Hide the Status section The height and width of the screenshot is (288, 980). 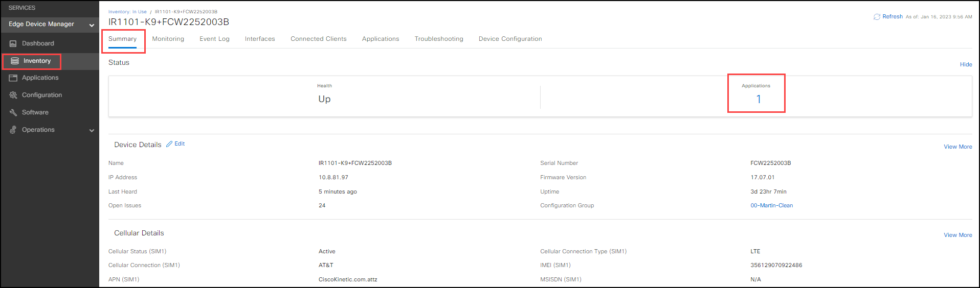(x=966, y=64)
